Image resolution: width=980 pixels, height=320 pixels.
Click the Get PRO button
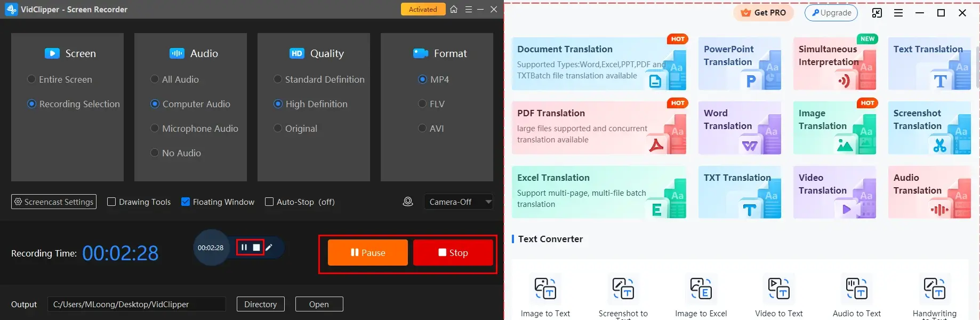point(764,13)
